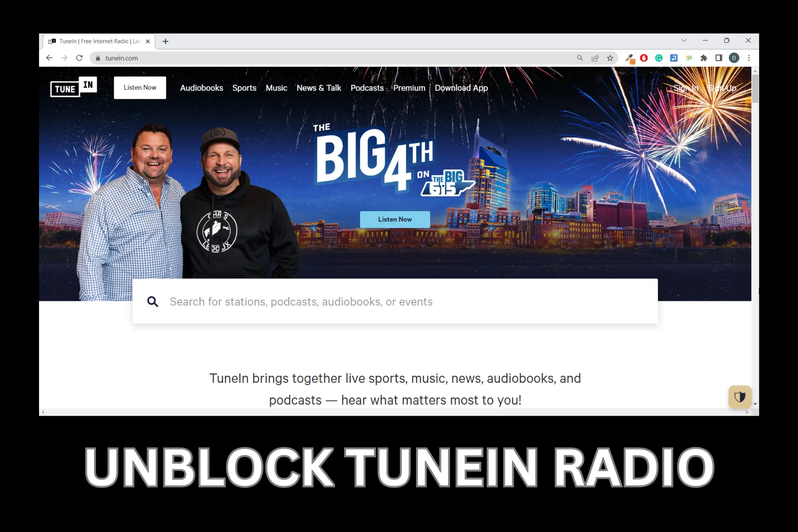The height and width of the screenshot is (532, 798).
Task: Expand the tab search chevron
Action: coord(684,41)
